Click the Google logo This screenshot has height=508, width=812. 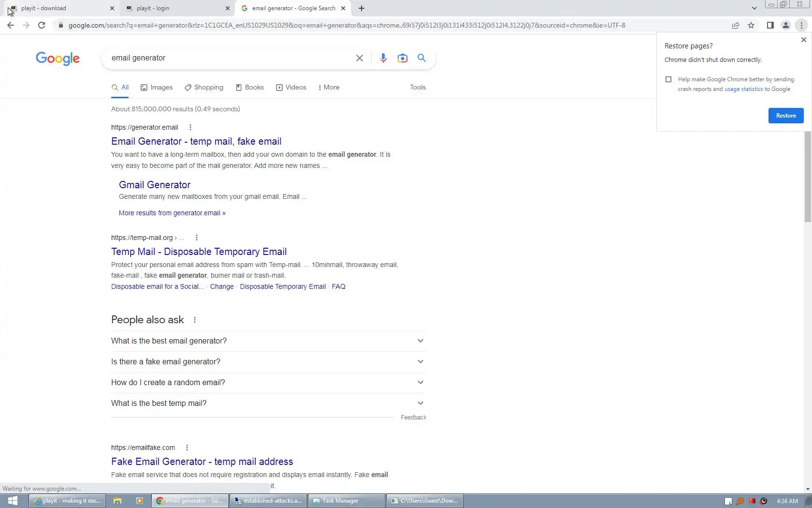coord(58,59)
